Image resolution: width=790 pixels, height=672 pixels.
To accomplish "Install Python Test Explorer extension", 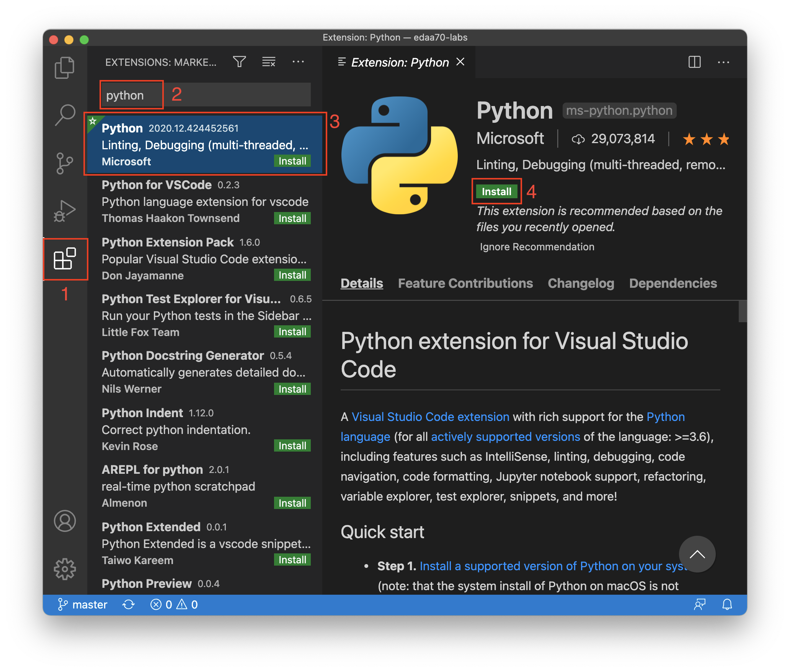I will 292,332.
